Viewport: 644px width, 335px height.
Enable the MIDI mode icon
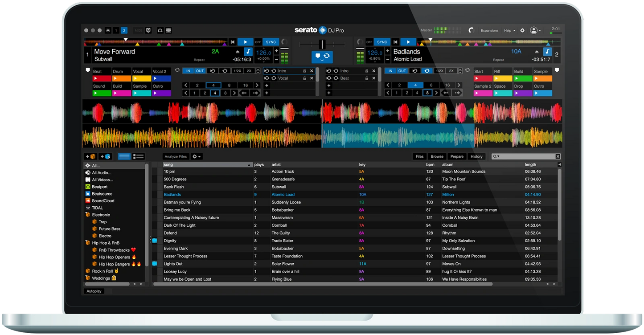coord(138,30)
